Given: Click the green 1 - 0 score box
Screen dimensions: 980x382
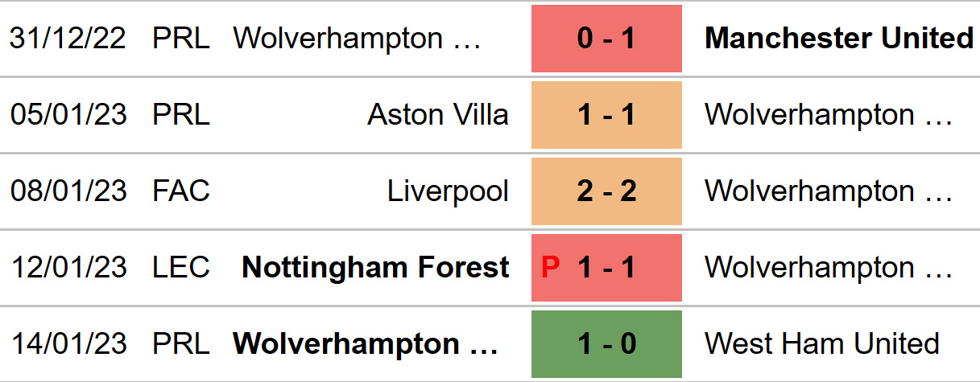Looking at the screenshot, I should 606,344.
